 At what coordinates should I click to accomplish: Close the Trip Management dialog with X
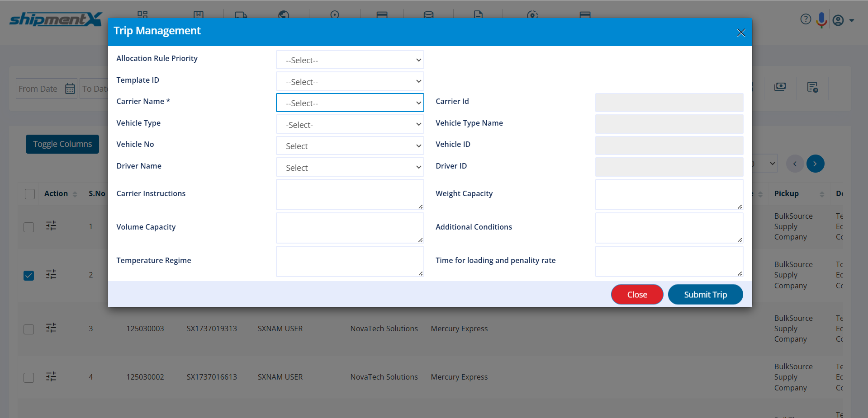[741, 33]
